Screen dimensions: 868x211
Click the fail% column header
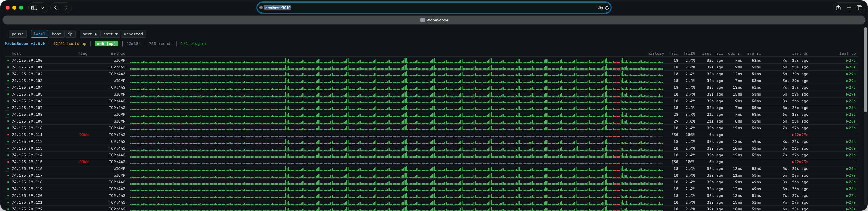click(689, 53)
